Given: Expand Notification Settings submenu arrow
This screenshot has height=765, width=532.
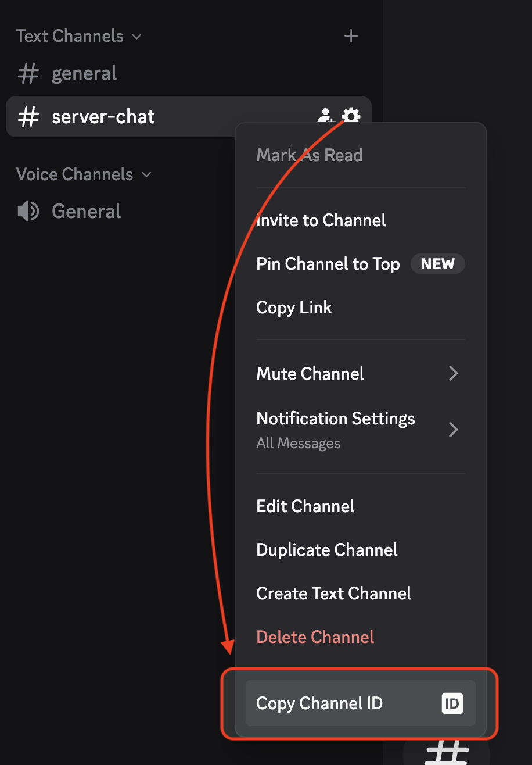Looking at the screenshot, I should tap(454, 430).
